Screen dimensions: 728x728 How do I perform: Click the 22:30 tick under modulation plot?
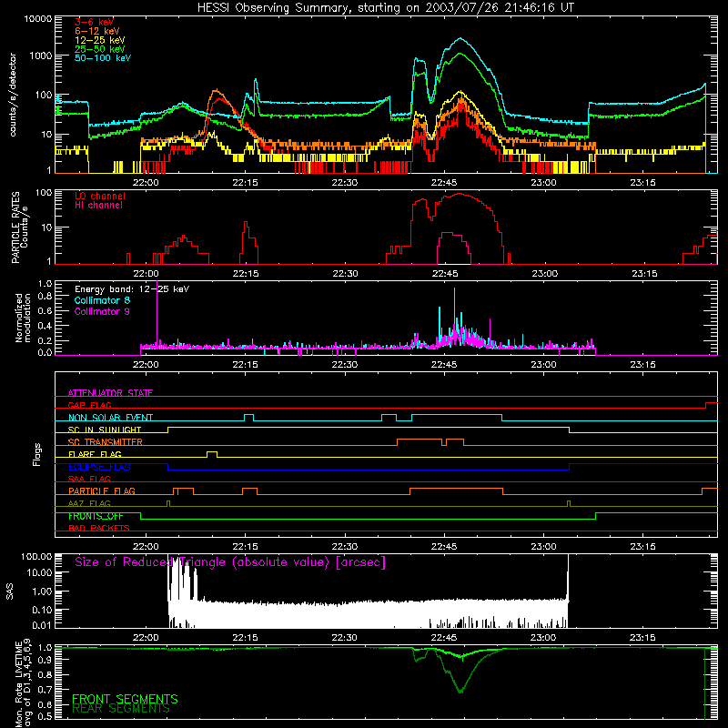[x=345, y=365]
